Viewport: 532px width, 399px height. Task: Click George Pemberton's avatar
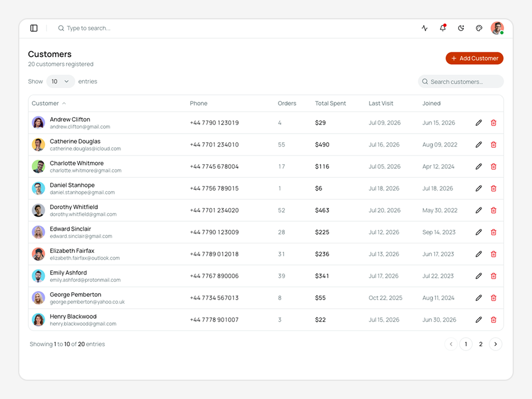38,298
